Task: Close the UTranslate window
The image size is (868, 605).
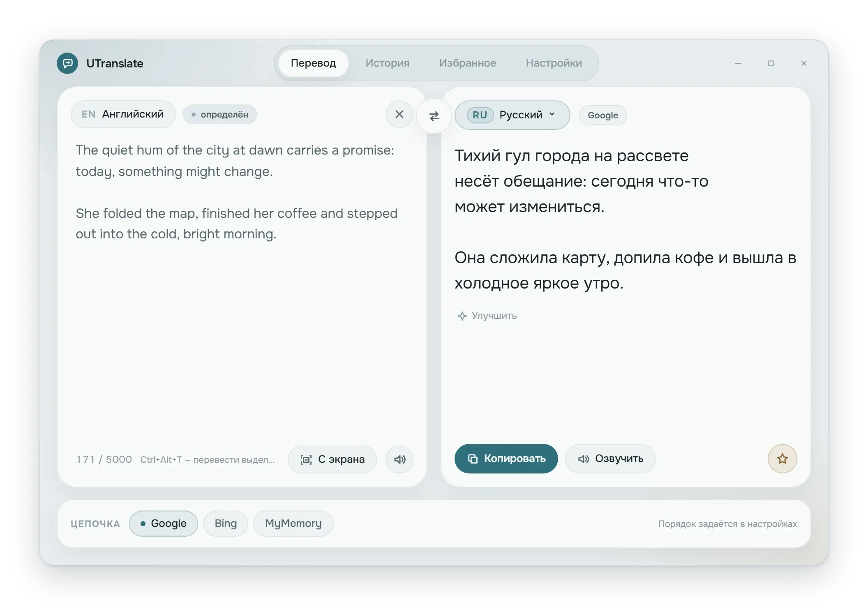Action: [x=804, y=63]
